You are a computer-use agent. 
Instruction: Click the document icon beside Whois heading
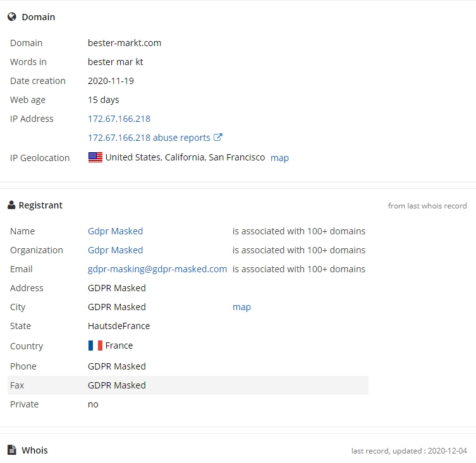click(12, 450)
